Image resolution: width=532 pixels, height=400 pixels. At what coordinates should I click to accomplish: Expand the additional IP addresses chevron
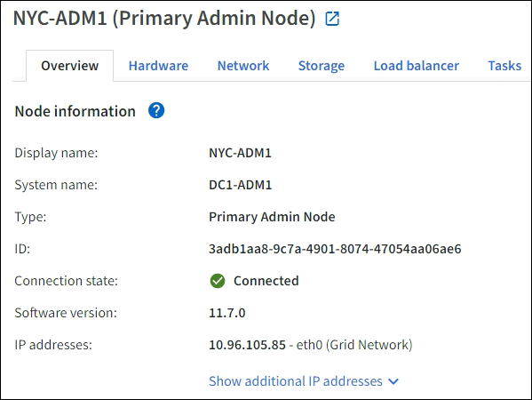click(x=393, y=381)
